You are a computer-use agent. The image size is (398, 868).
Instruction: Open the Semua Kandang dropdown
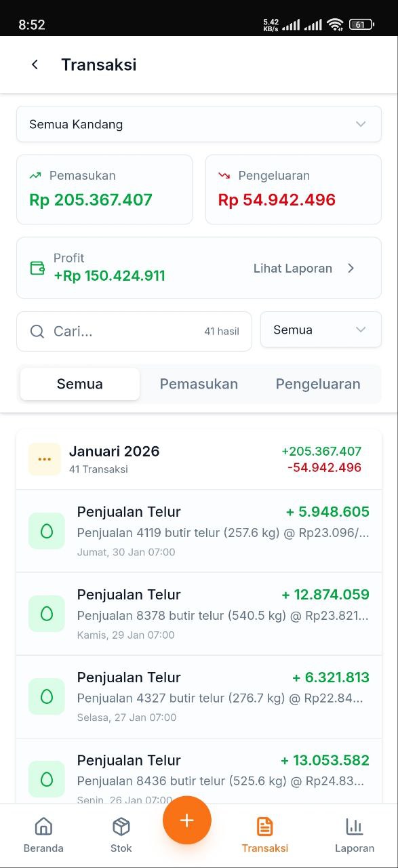(x=199, y=124)
